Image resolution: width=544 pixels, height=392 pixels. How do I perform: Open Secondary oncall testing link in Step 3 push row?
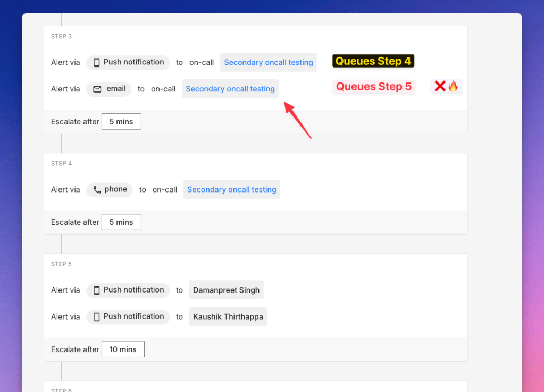click(269, 62)
